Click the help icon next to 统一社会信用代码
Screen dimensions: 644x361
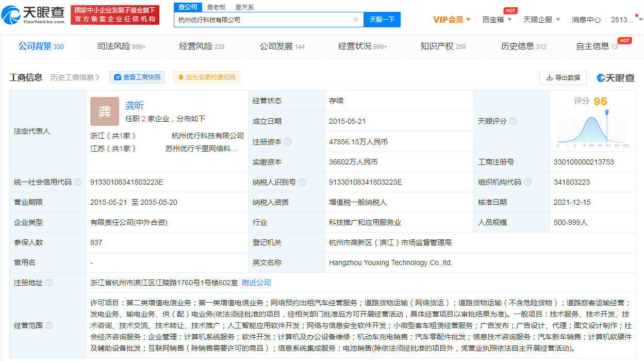click(x=78, y=182)
